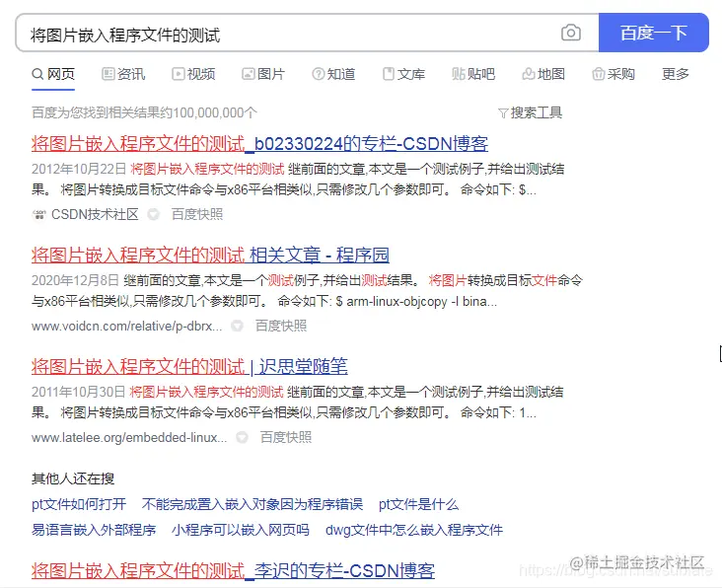Screen dimensions: 722x588
Task: Click the 百度一下 search button
Action: [x=653, y=33]
